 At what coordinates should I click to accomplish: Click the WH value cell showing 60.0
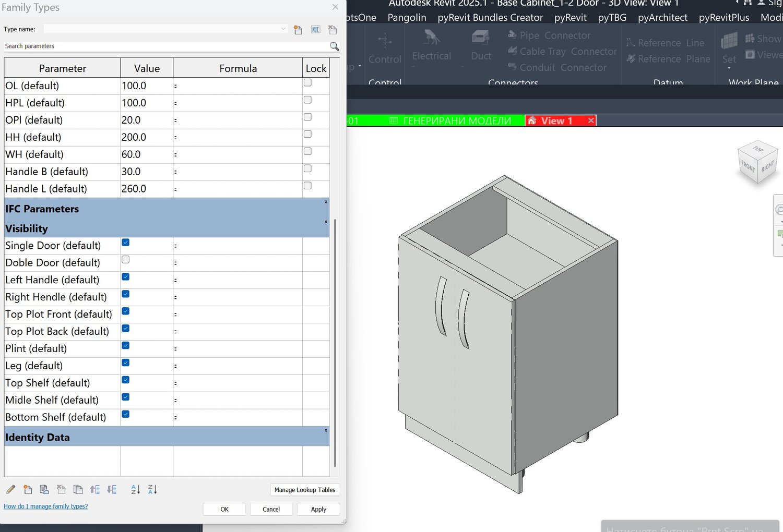click(147, 154)
